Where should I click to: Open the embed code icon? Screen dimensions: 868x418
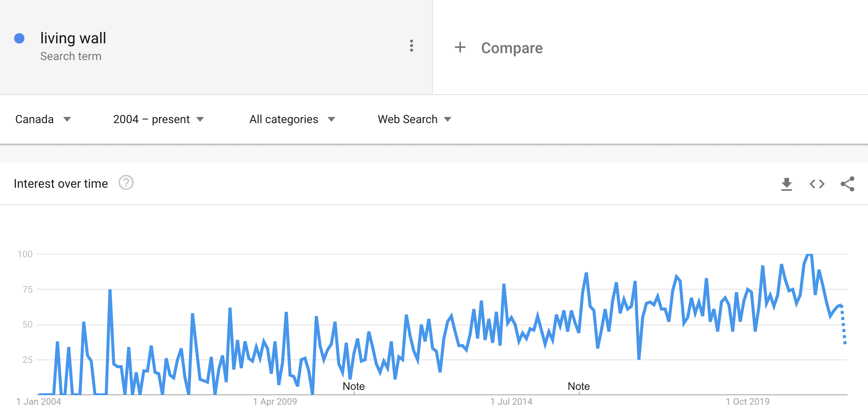pyautogui.click(x=817, y=184)
